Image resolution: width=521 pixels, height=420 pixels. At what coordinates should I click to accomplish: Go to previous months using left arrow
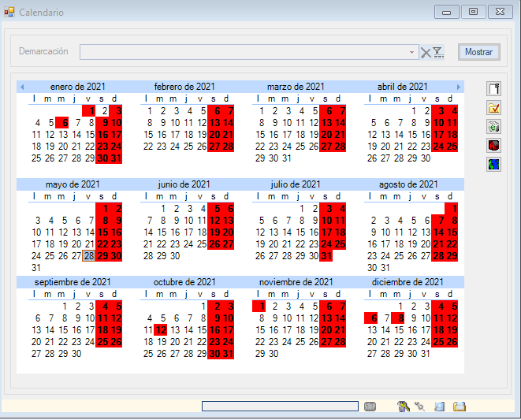[x=22, y=87]
